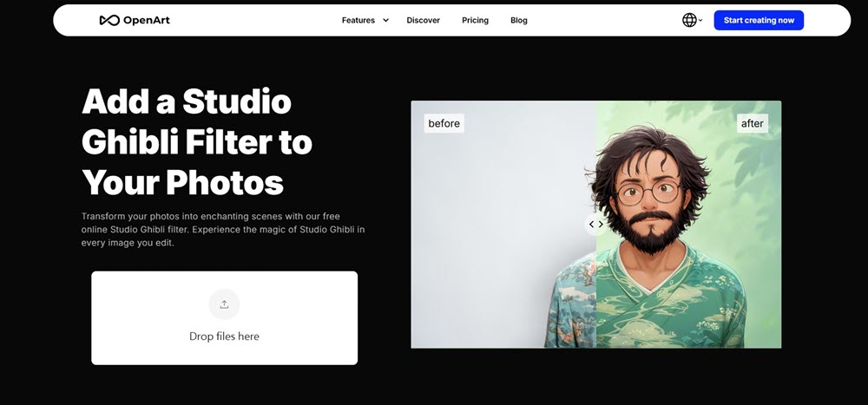Expand the Features dropdown chevron
Viewport: 868px width, 405px height.
386,21
